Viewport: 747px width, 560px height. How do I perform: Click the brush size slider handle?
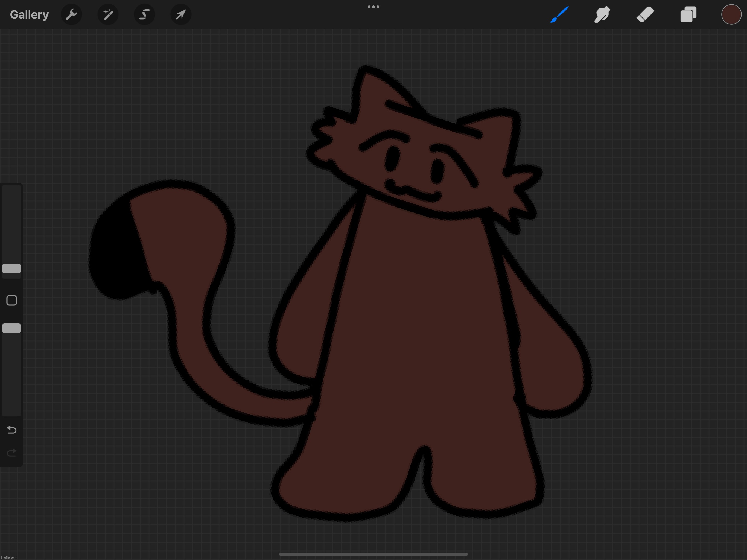[11, 269]
